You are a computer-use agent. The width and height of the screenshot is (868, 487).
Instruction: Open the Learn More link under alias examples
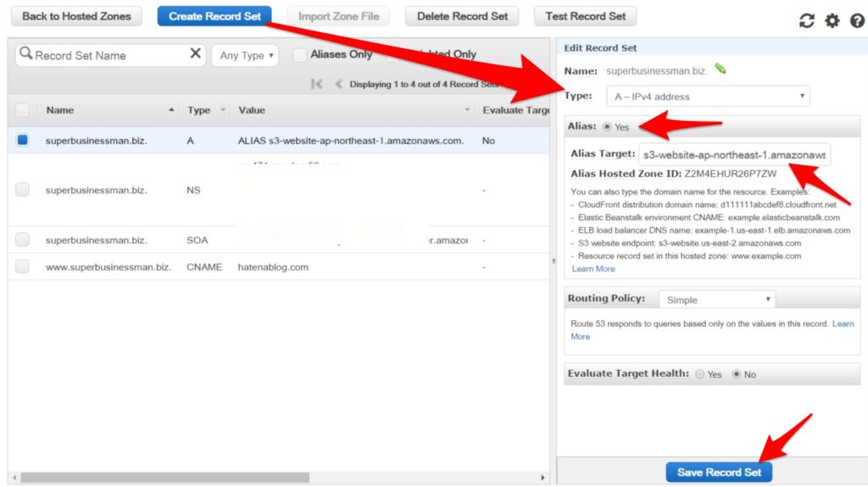point(593,268)
